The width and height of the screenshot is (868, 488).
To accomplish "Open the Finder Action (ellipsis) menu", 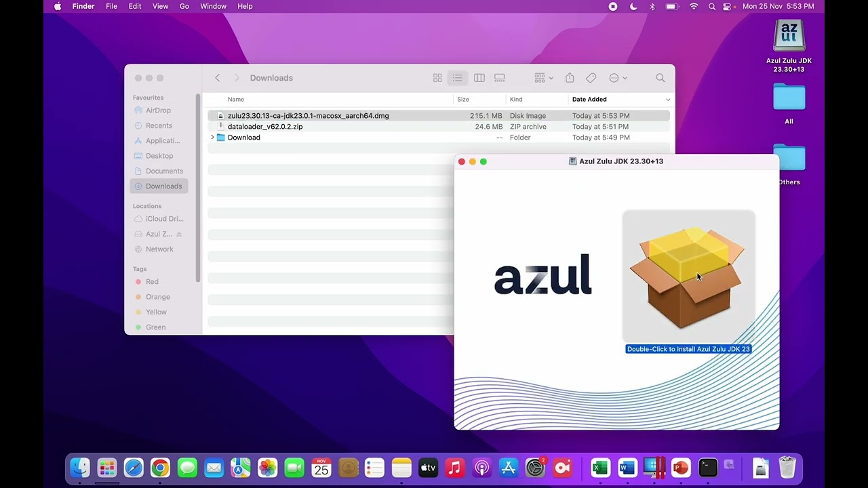I will 618,78.
